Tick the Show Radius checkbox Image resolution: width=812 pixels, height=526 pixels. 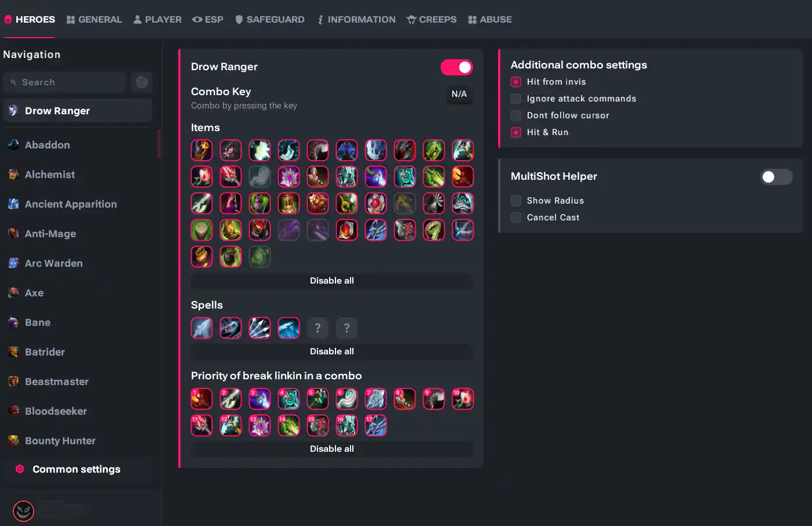pos(516,201)
